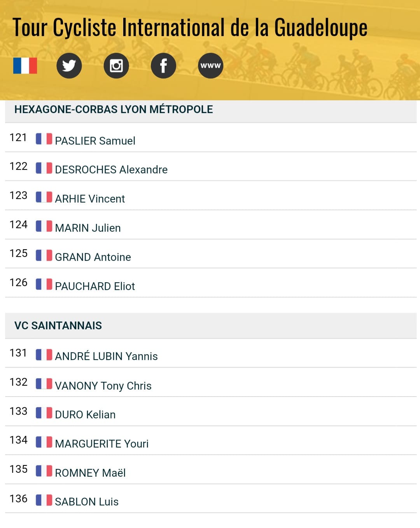Click the French flag in header
420x528 pixels.
[25, 66]
